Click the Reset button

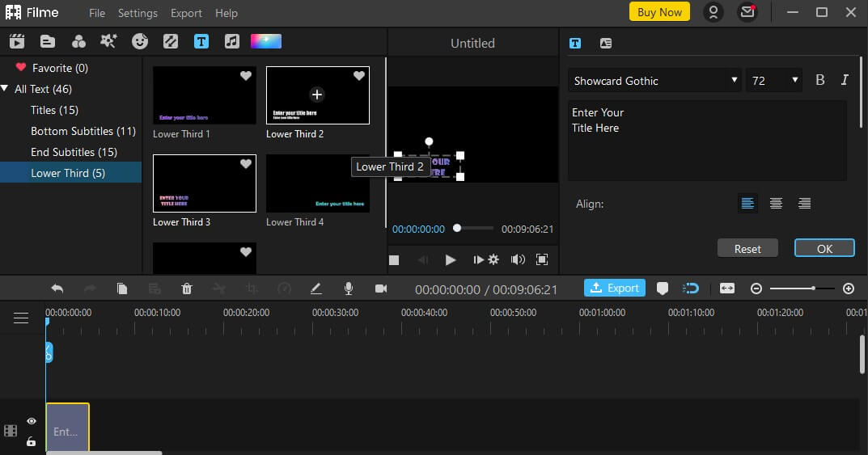[x=747, y=248]
